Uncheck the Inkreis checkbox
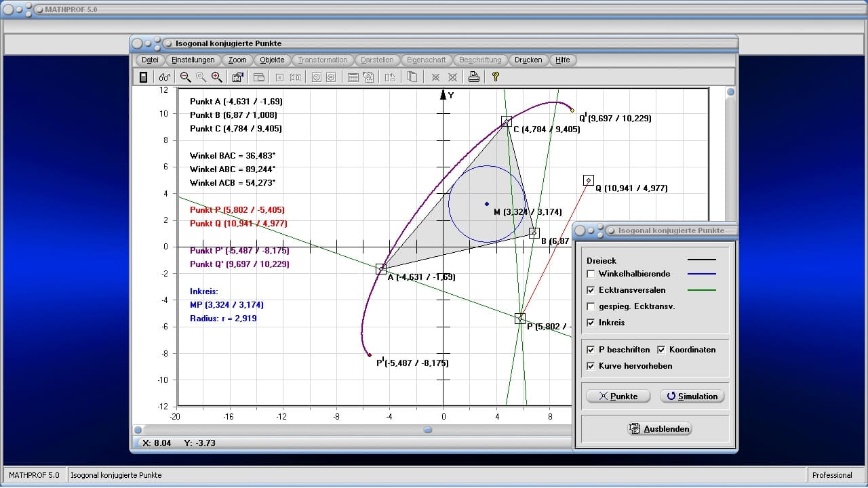This screenshot has width=868, height=488. pos(591,323)
